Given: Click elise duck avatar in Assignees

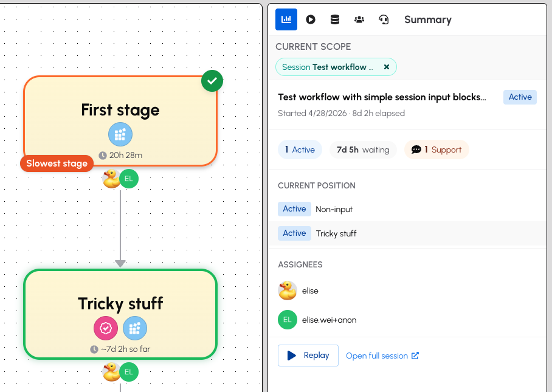Looking at the screenshot, I should click(x=288, y=291).
